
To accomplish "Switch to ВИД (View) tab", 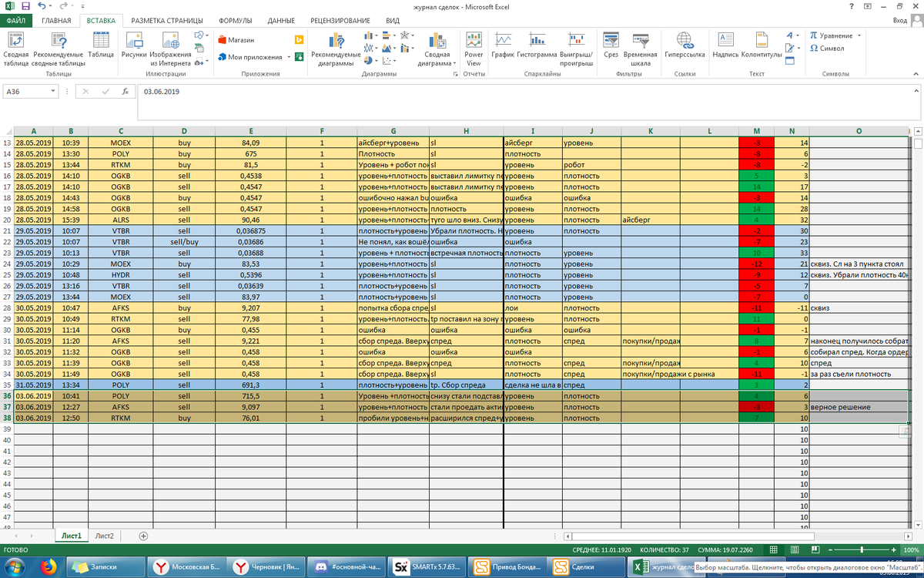I will [x=393, y=21].
